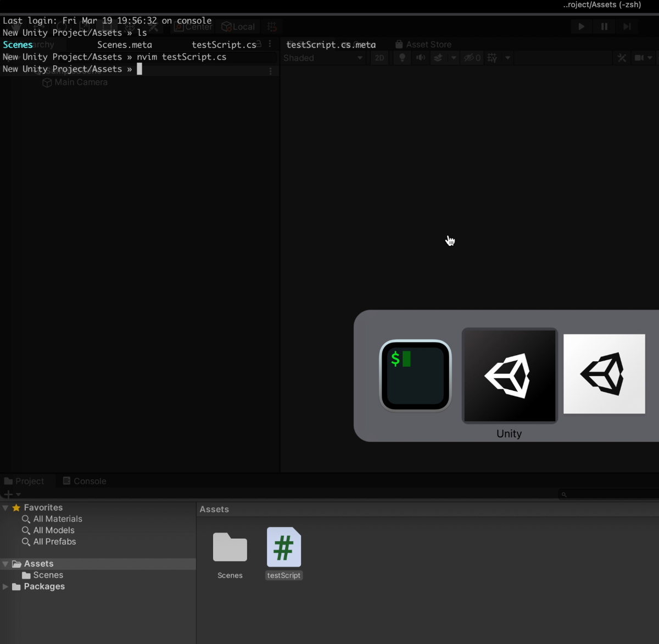
Task: Click the cyan Scenes entry in terminal output
Action: [x=18, y=44]
